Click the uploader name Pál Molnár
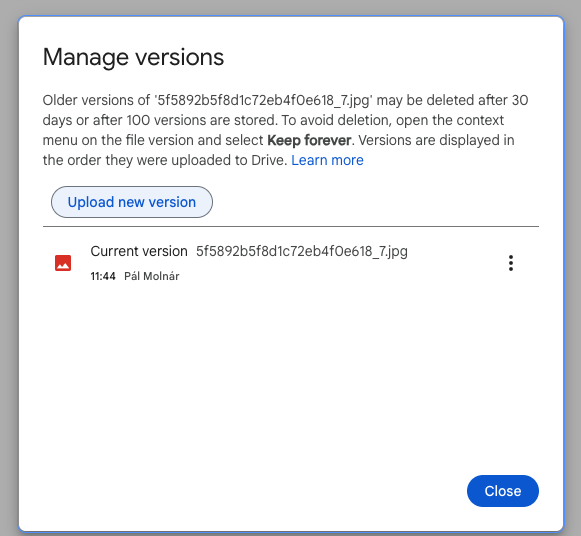Image resolution: width=581 pixels, height=536 pixels. tap(152, 276)
